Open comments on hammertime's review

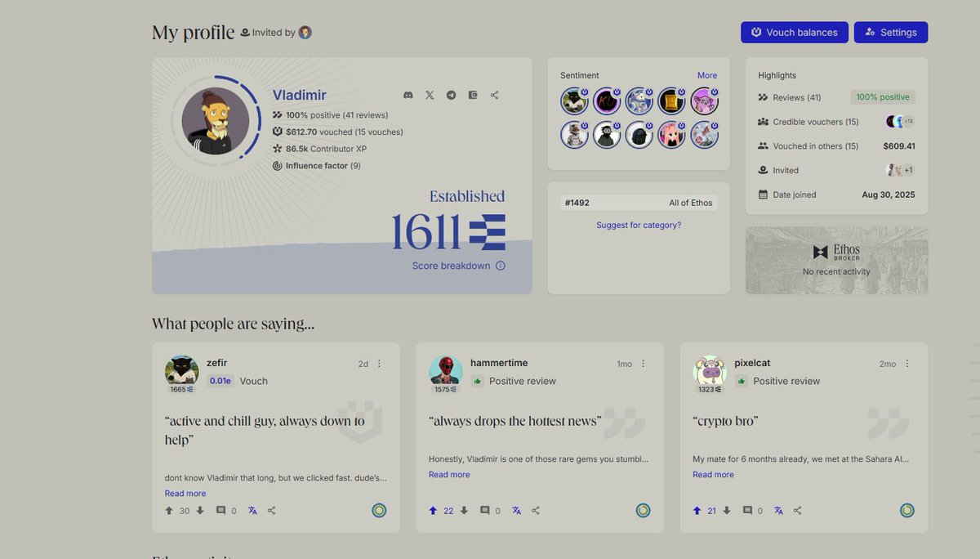(484, 511)
